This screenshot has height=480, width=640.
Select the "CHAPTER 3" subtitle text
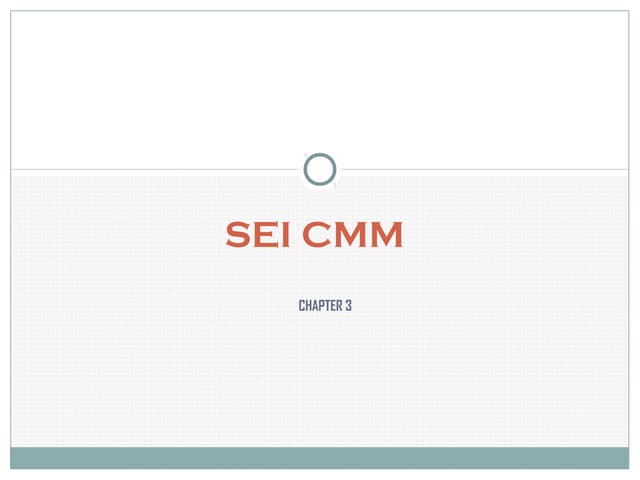pyautogui.click(x=325, y=305)
